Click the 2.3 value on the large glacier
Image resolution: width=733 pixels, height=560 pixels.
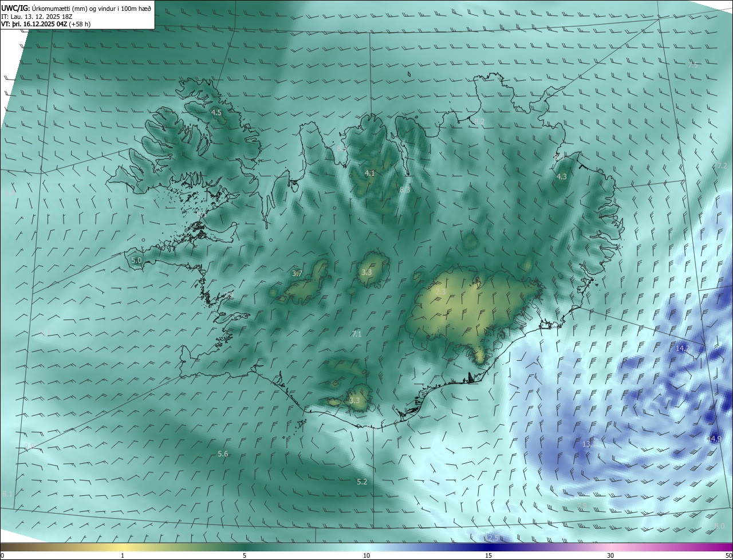[x=440, y=292]
